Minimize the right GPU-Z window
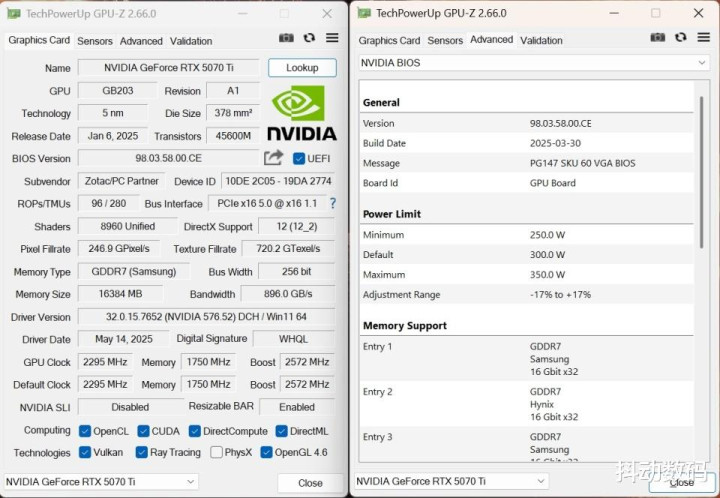 (x=614, y=13)
